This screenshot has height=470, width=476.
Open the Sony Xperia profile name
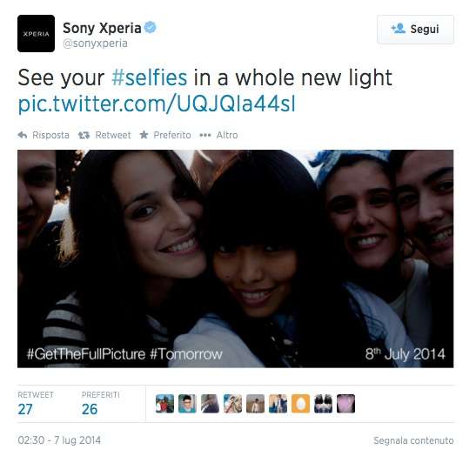pos(102,28)
